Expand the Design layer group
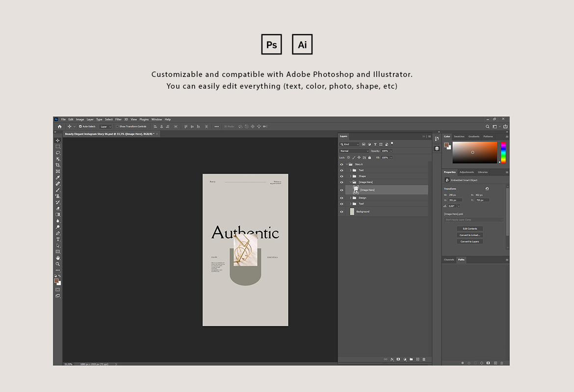Viewport: 574px width, 392px height. click(350, 198)
